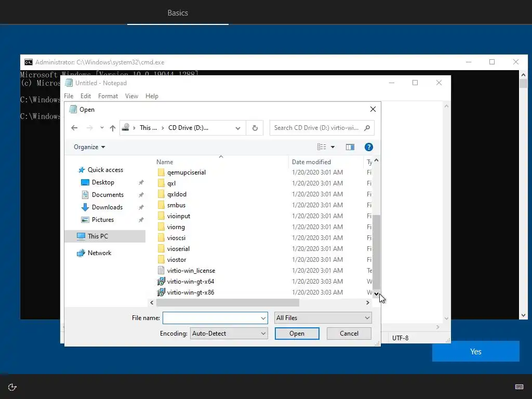Select the qemupciserial folder

pos(187,172)
